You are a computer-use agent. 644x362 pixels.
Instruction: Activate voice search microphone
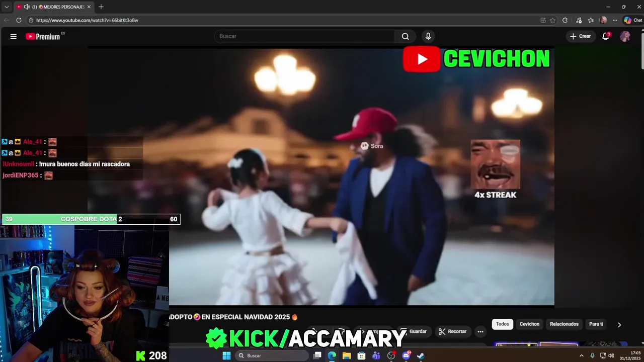click(x=428, y=36)
